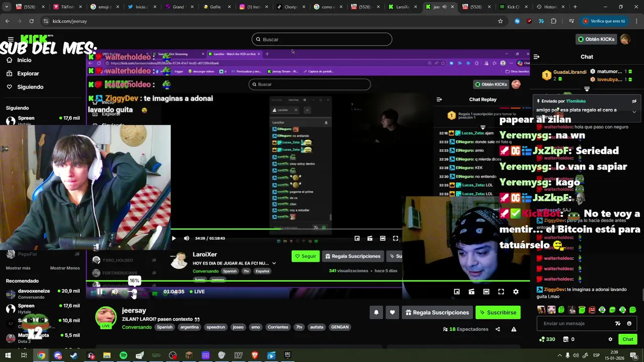Open a new browser tab

pyautogui.click(x=575, y=7)
